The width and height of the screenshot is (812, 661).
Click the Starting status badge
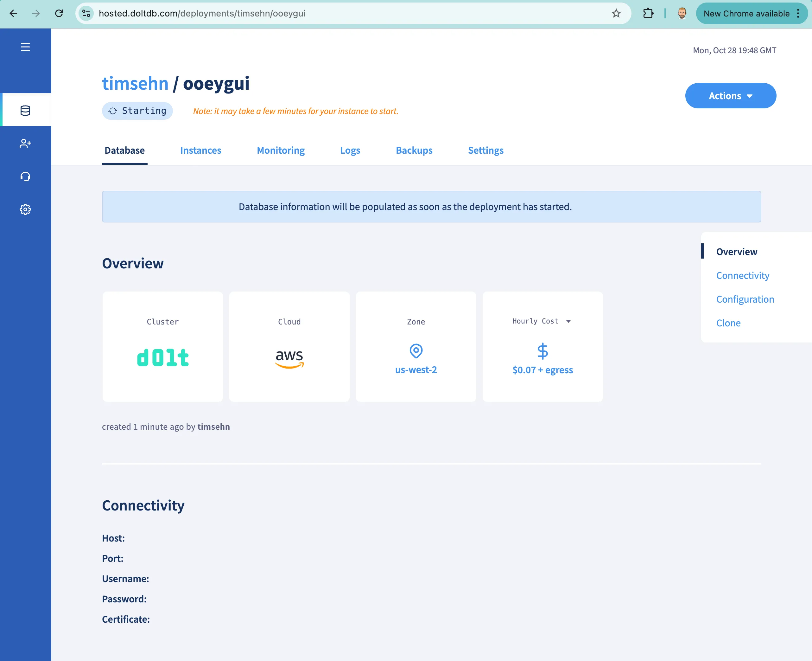click(137, 111)
